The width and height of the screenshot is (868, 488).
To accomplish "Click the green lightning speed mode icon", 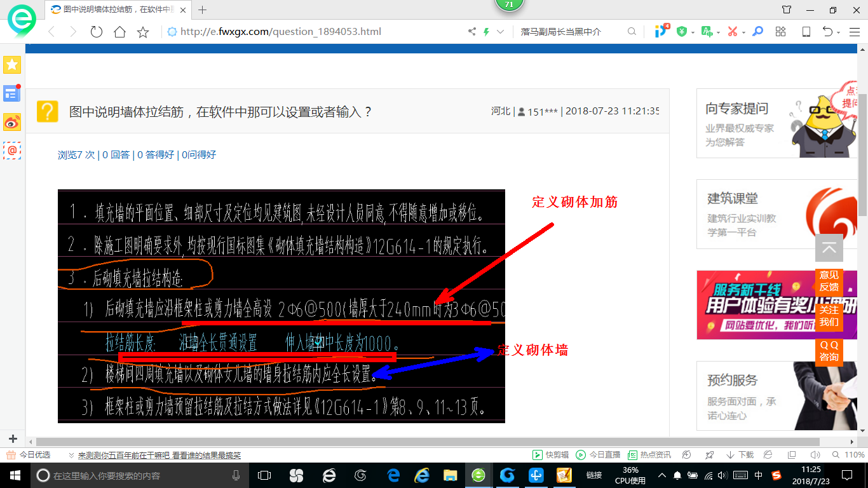I will click(487, 32).
